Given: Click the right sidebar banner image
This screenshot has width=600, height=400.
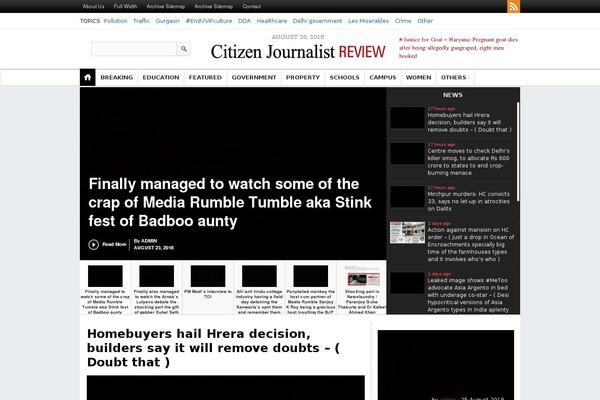Looking at the screenshot, I should click(446, 365).
